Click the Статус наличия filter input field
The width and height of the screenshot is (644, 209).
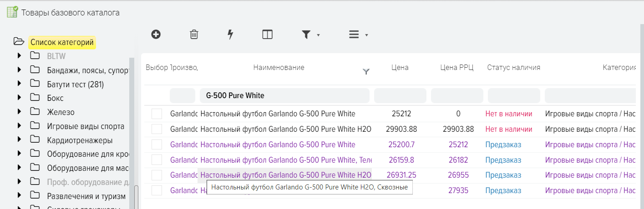(x=514, y=95)
